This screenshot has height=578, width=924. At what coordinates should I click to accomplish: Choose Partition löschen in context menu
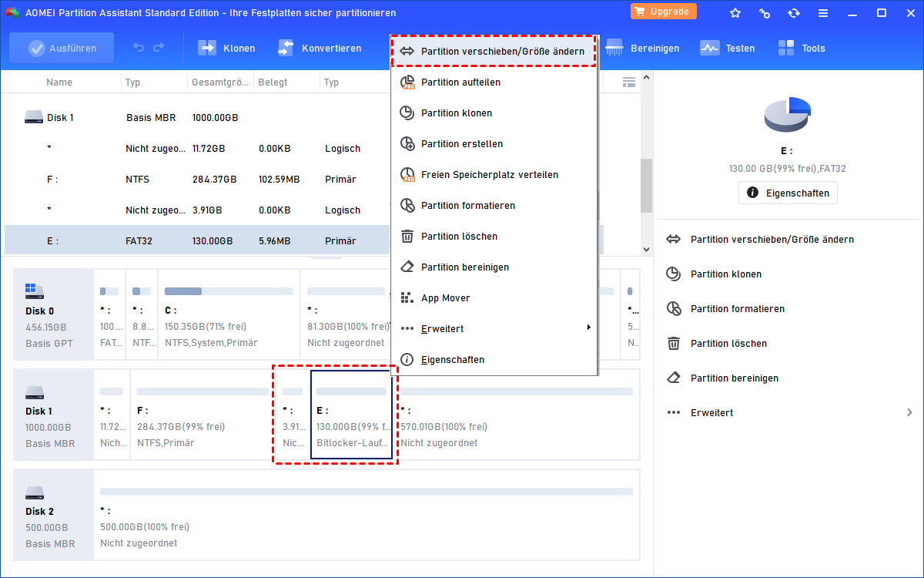494,236
